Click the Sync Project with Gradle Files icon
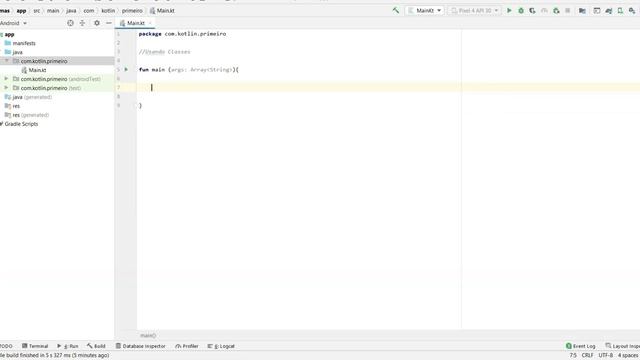Screen dimensions: 640x360 (609, 11)
